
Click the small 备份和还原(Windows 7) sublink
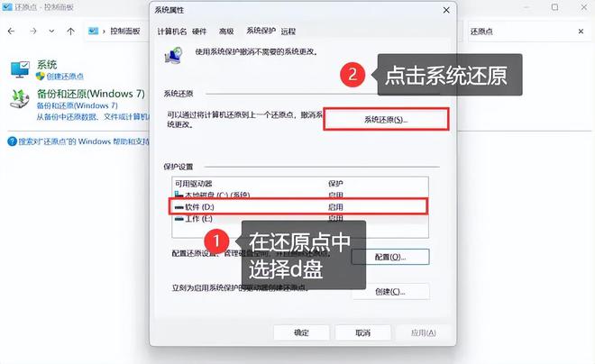tap(77, 105)
